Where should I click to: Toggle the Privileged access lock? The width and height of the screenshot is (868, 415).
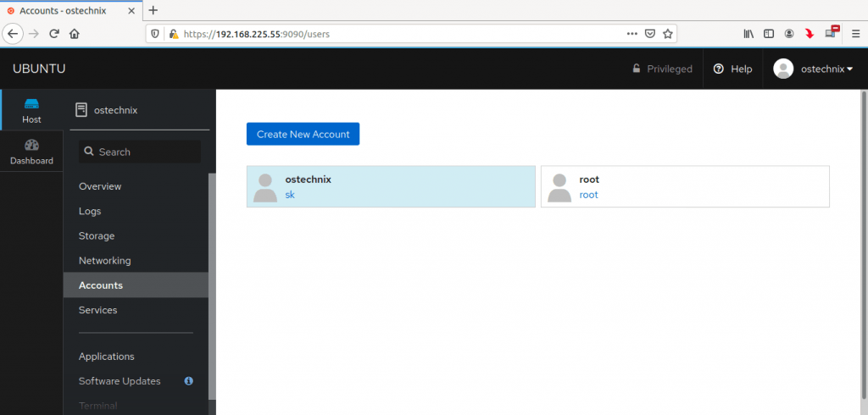click(x=662, y=69)
